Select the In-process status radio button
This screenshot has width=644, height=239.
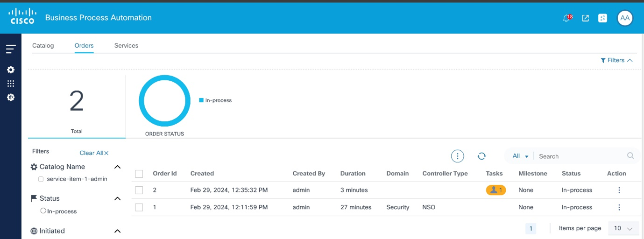tap(43, 211)
